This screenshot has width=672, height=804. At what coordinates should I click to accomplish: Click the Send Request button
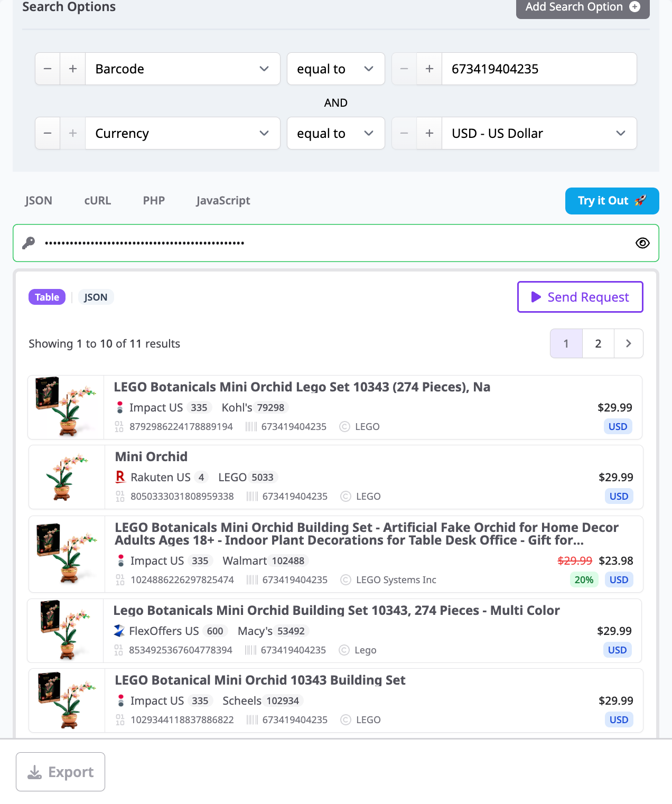[x=580, y=297]
